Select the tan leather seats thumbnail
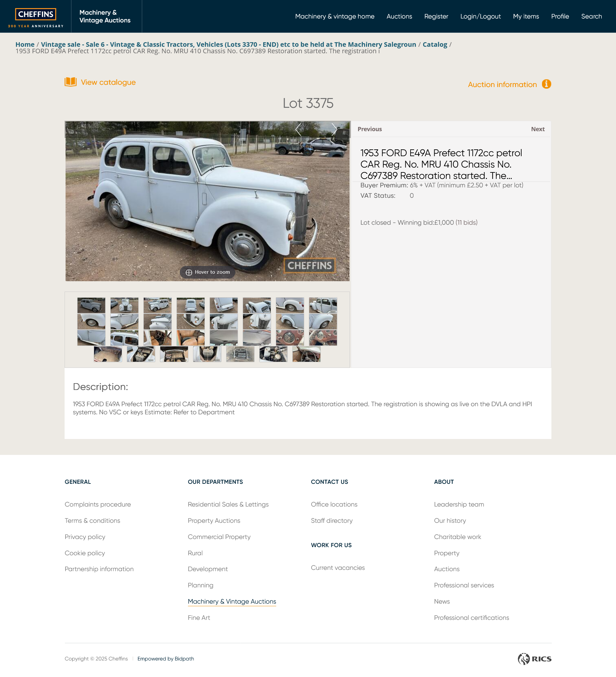The height and width of the screenshot is (677, 616). 191,338
